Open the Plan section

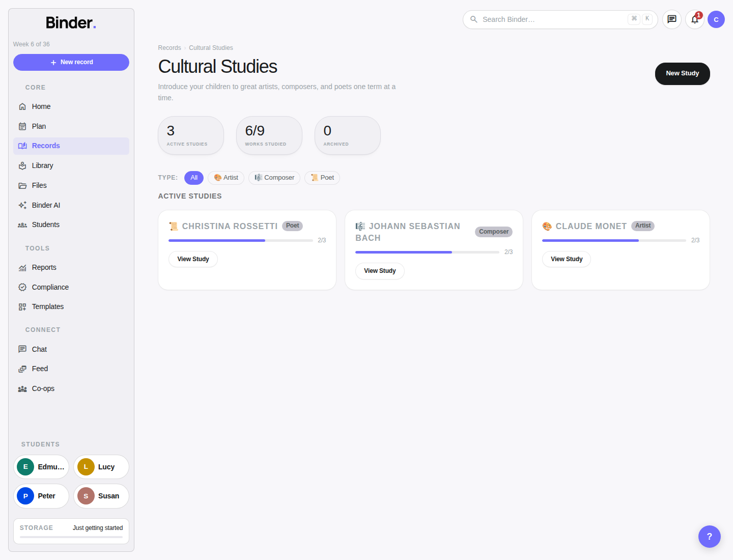71,126
